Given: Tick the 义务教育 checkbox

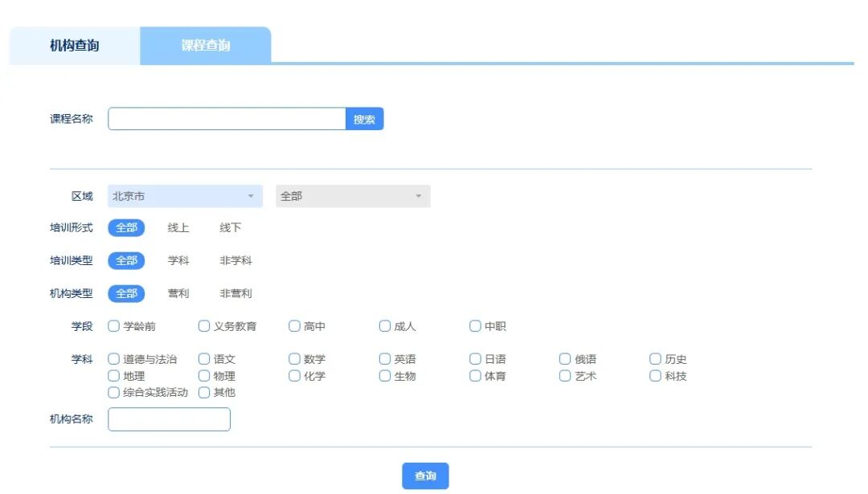Looking at the screenshot, I should point(204,326).
